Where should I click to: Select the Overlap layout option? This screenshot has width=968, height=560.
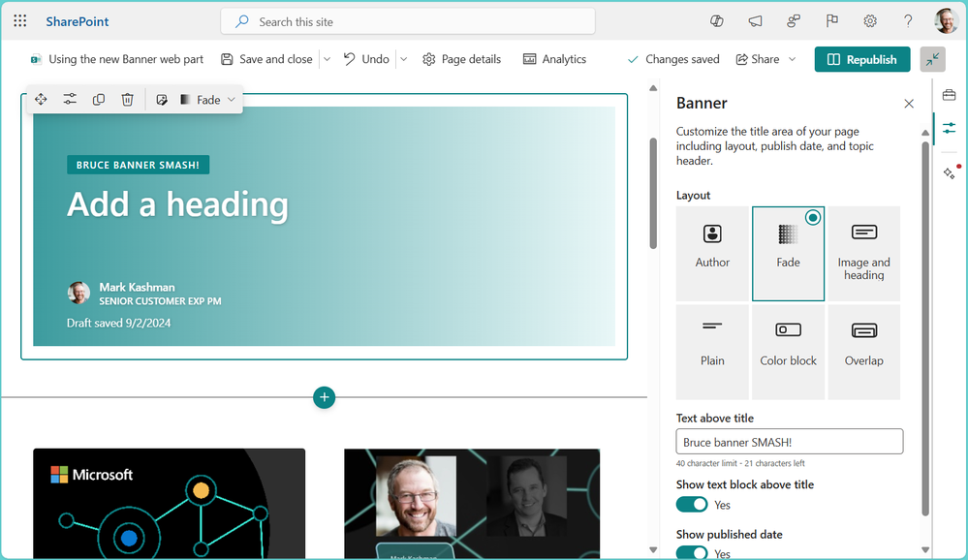863,352
